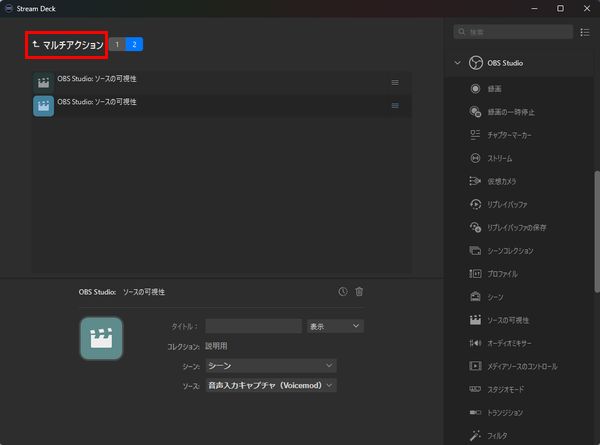Click the Stream Deck app icon in title bar

pyautogui.click(x=8, y=8)
